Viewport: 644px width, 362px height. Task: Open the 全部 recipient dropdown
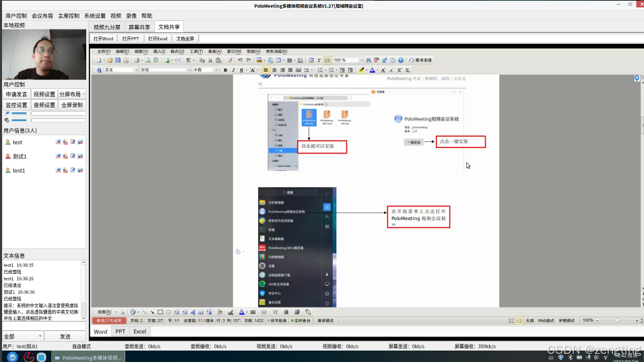coord(23,336)
